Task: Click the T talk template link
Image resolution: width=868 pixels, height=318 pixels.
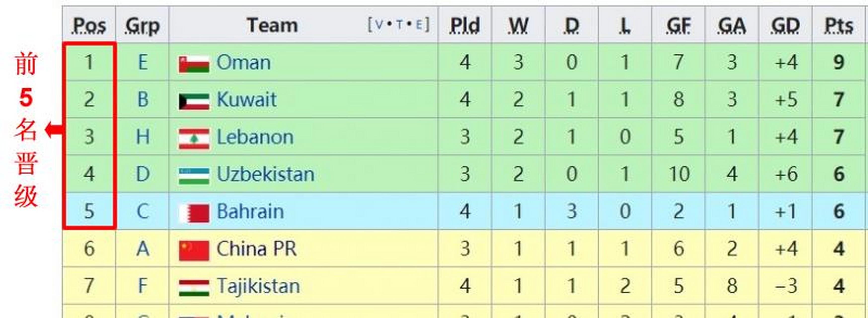Action: [399, 25]
